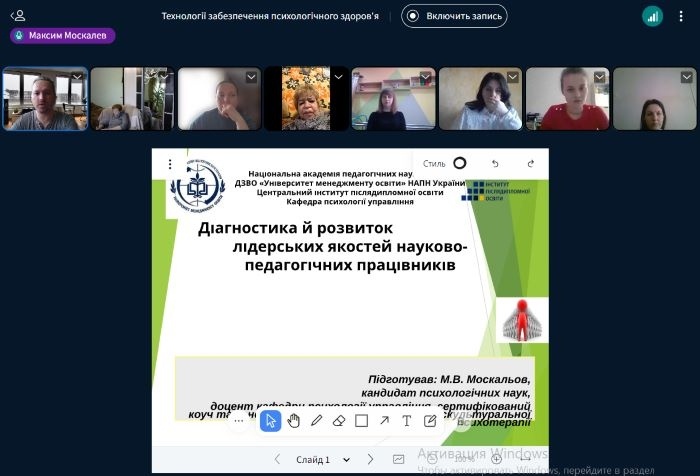Redo the whiteboard action
The image size is (700, 476).
tap(530, 163)
